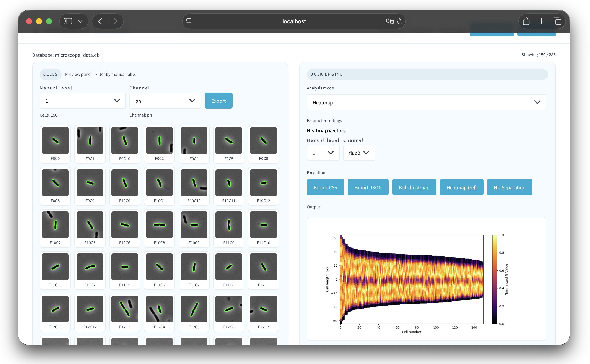
Task: Open the Analysis mode Heatmap dropdown
Action: (426, 102)
